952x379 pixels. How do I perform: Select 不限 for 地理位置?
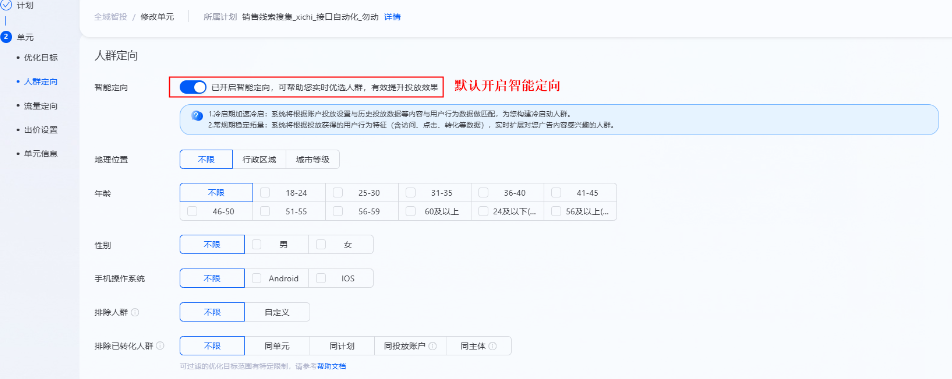click(x=206, y=159)
